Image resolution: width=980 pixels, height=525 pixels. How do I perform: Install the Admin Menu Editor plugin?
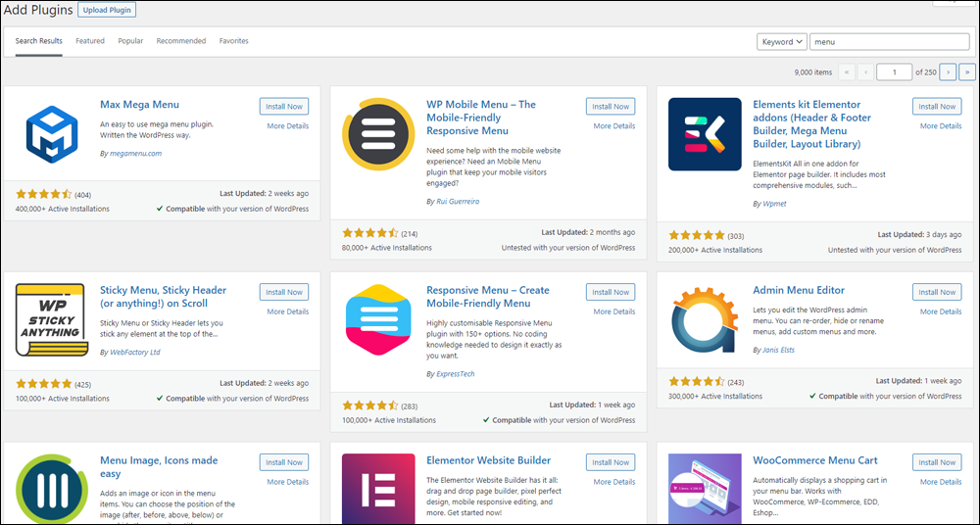937,292
